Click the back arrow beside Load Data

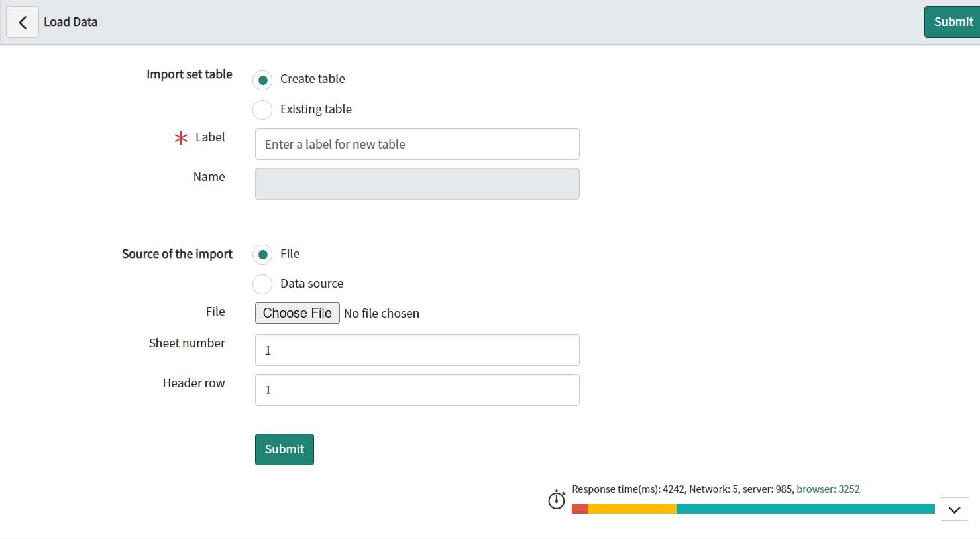(22, 22)
